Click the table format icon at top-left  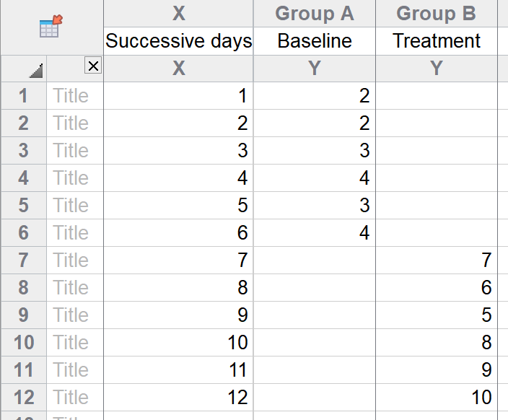point(51,27)
